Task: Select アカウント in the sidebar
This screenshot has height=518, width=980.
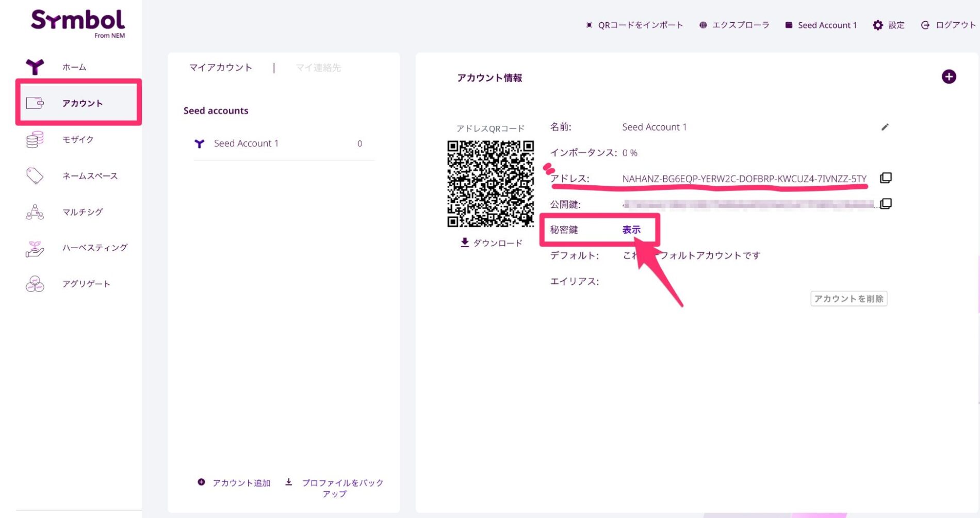Action: (83, 103)
